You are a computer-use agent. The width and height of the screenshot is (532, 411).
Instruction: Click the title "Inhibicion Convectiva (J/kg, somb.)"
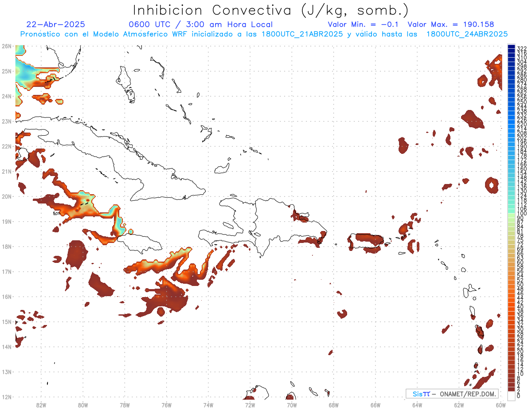(270, 10)
